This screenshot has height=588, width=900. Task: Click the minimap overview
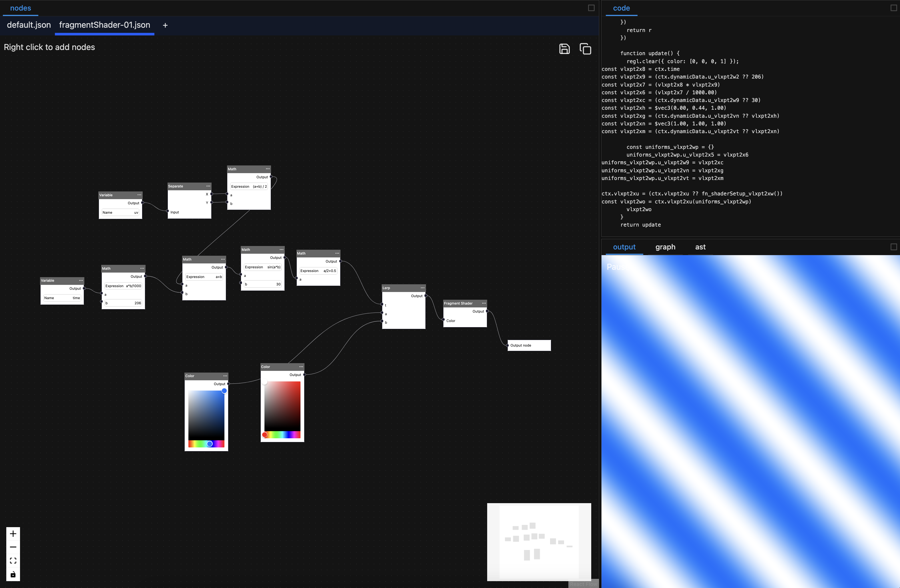pyautogui.click(x=539, y=541)
